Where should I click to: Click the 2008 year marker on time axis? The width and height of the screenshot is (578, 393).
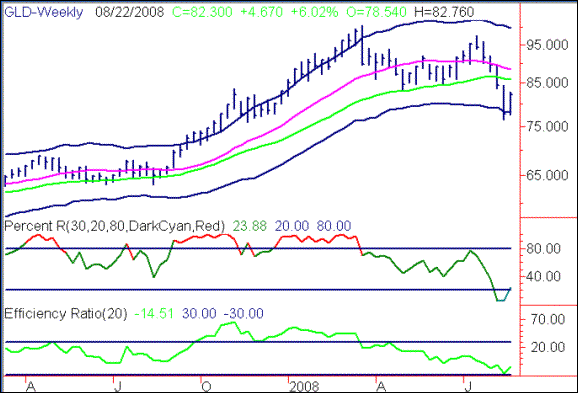coord(304,386)
